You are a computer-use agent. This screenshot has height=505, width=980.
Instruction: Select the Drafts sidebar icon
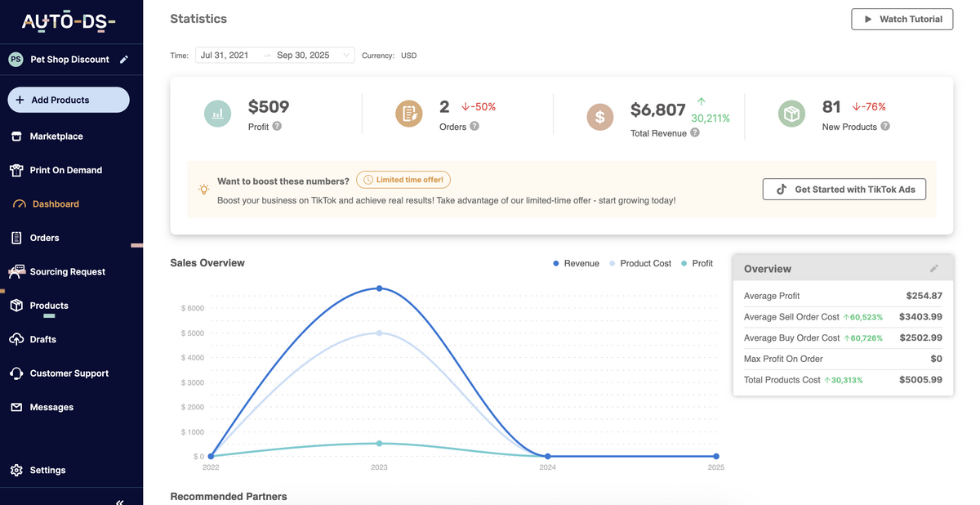click(x=16, y=339)
